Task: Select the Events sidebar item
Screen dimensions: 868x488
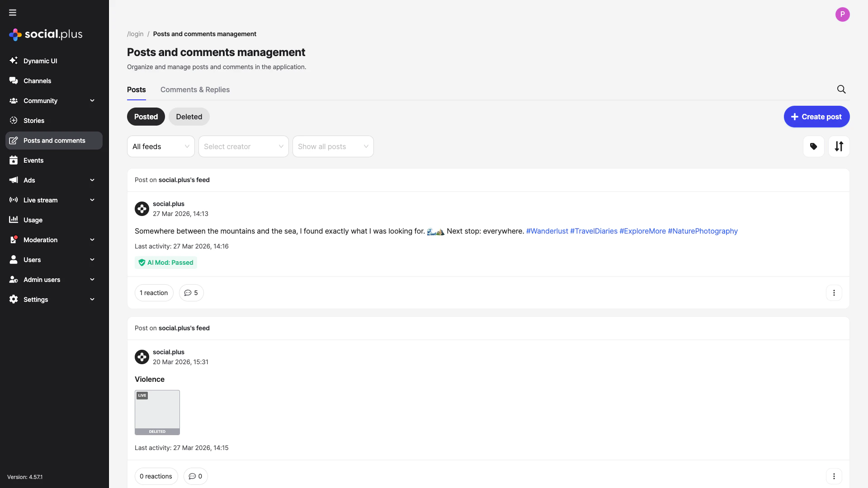Action: click(33, 160)
